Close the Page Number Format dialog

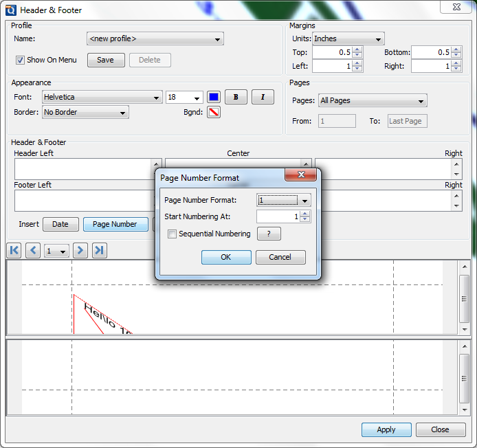click(301, 175)
